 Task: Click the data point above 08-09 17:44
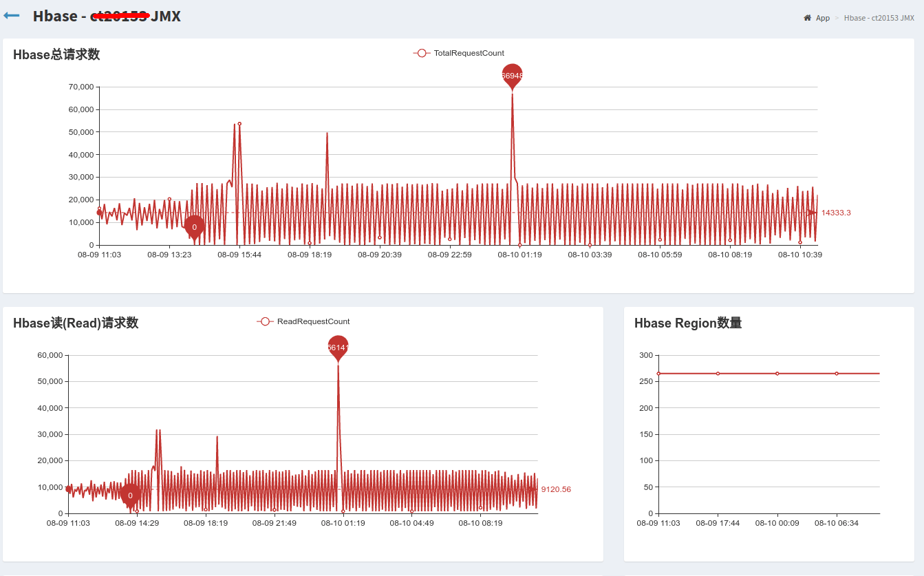[x=718, y=374]
